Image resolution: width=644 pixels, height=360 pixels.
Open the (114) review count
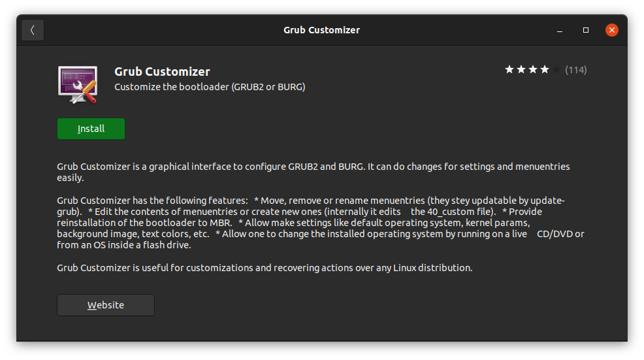click(576, 70)
